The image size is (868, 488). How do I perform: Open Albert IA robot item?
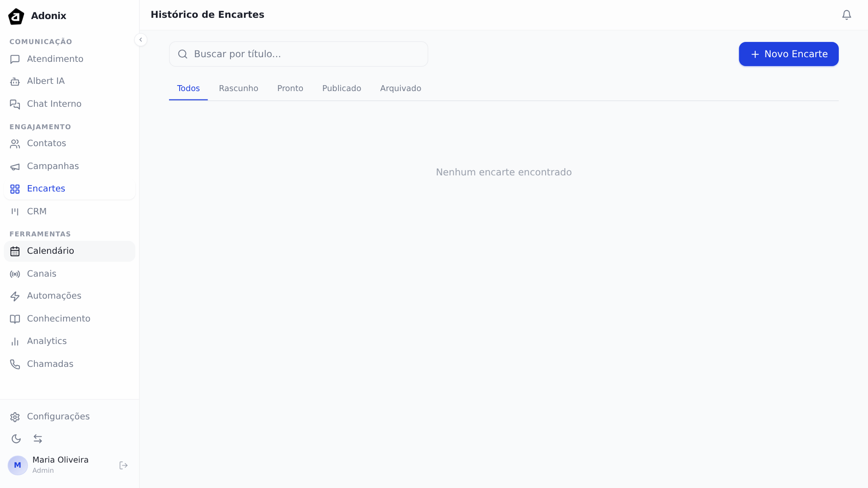pyautogui.click(x=46, y=81)
